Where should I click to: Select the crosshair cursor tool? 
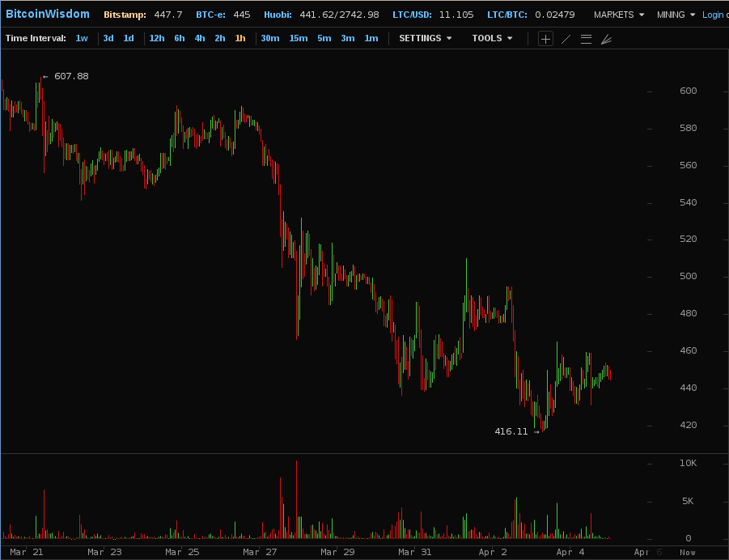coord(546,39)
